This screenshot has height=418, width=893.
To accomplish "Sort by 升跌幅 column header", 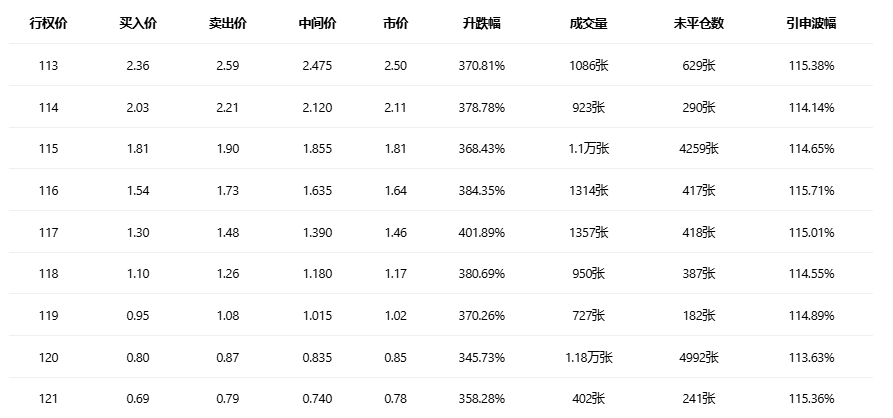I will (484, 23).
